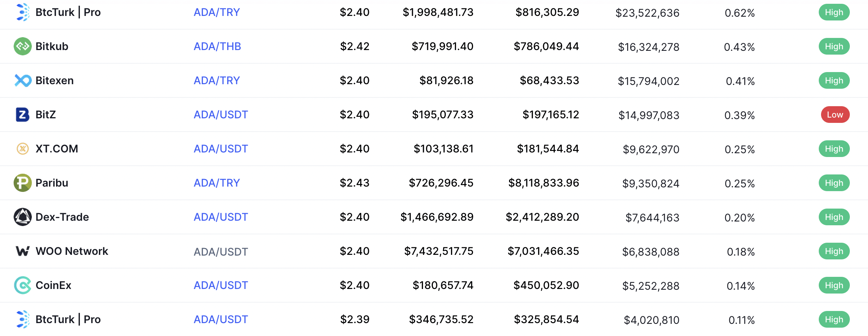Viewport: 868px width, 336px height.
Task: Click the $14,997,083 volume for BitZ
Action: pos(649,115)
